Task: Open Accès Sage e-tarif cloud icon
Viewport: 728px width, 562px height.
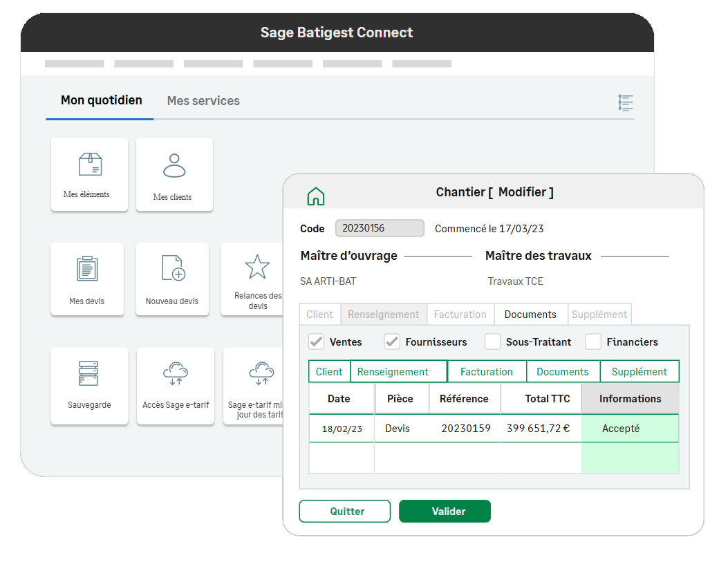Action: 175,373
